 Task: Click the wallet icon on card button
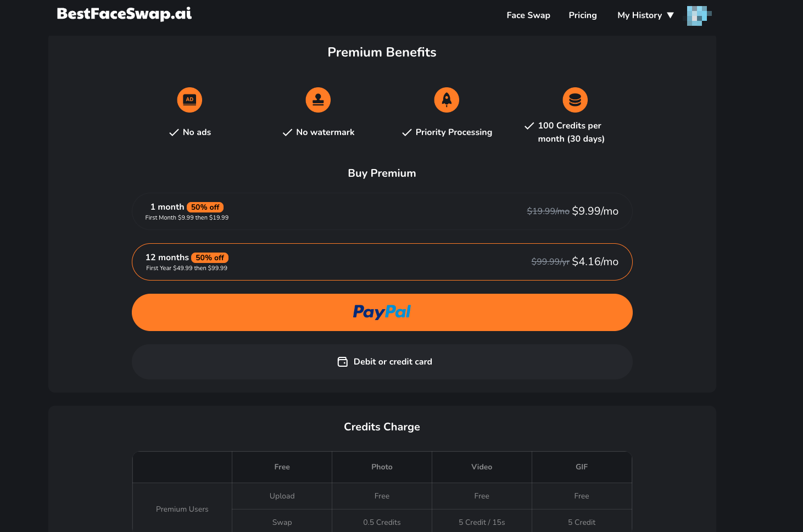point(342,362)
